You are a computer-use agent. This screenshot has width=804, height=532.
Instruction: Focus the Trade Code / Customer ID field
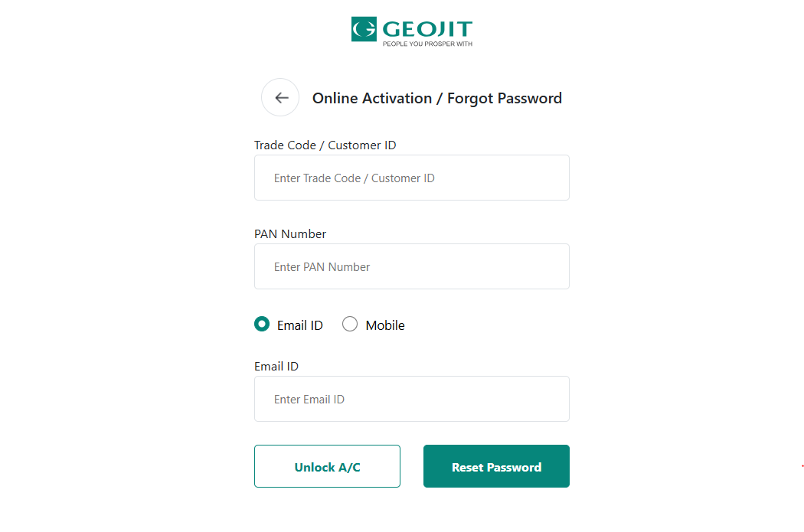(x=412, y=178)
